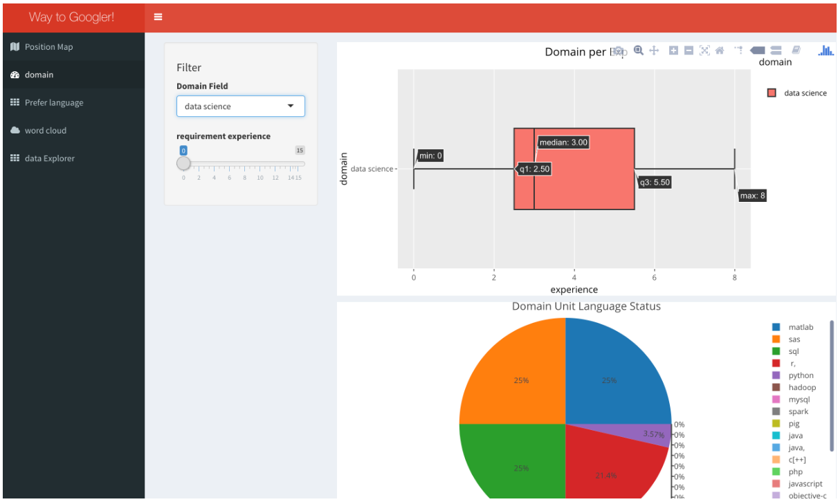
Task: Go to the domain sidebar item
Action: pos(74,75)
